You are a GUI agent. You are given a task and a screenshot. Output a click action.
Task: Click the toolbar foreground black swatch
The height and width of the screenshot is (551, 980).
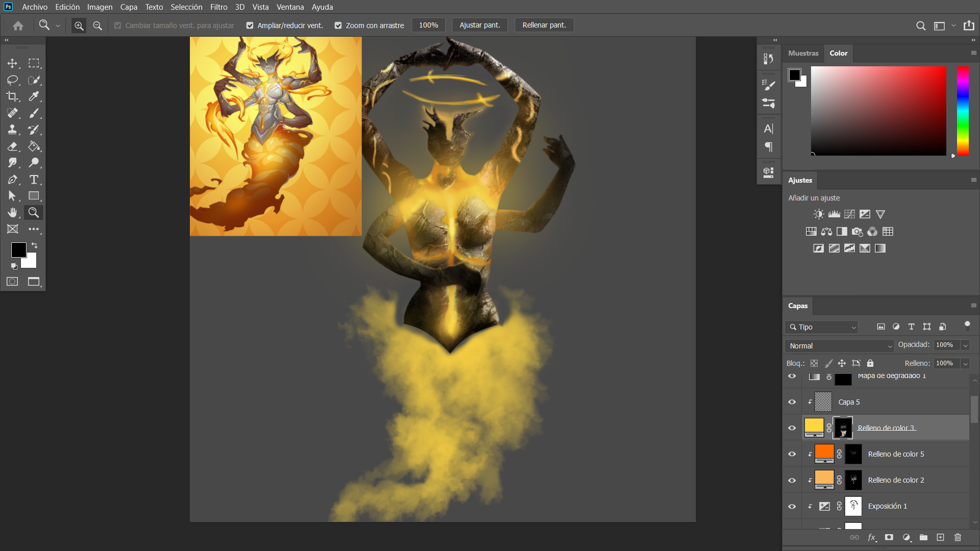(x=19, y=250)
